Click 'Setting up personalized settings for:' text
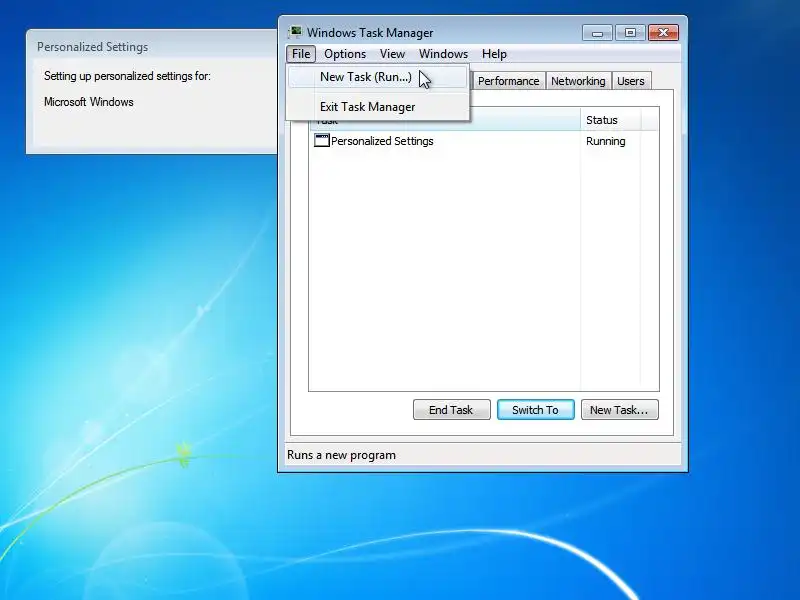Viewport: 800px width, 600px height. (x=127, y=76)
